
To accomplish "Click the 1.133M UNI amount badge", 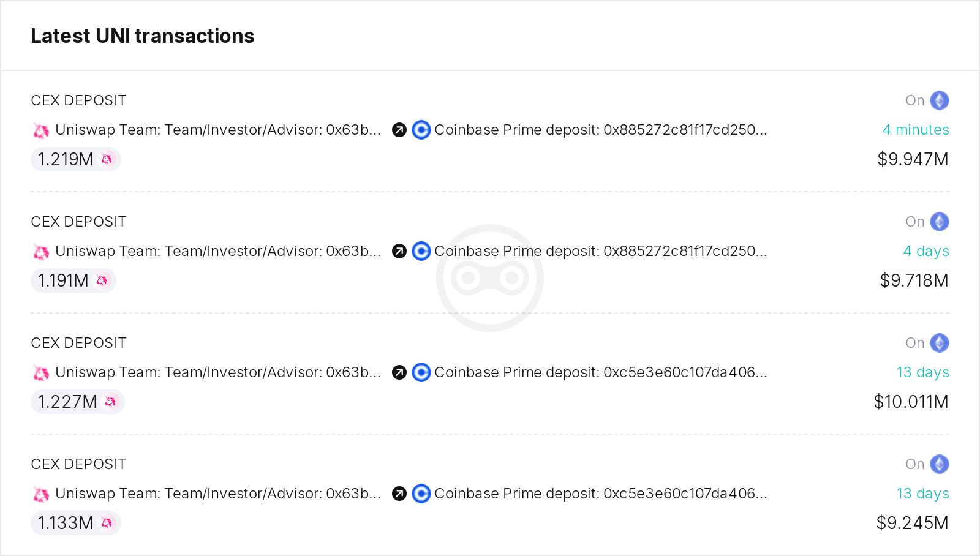I will 75,523.
